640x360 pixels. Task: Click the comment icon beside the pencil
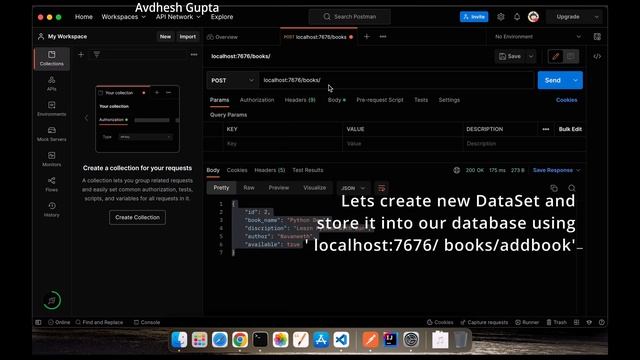point(571,56)
